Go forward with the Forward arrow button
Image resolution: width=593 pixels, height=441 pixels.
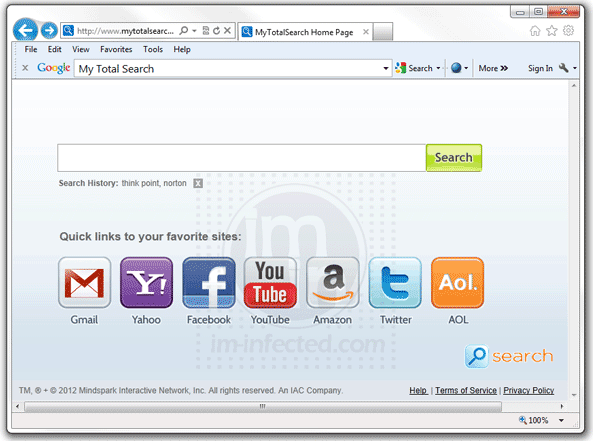point(49,31)
